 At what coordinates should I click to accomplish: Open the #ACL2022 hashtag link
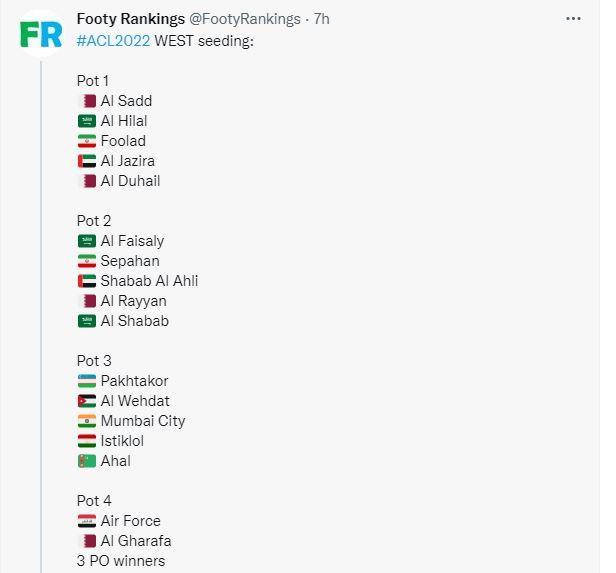tap(113, 41)
